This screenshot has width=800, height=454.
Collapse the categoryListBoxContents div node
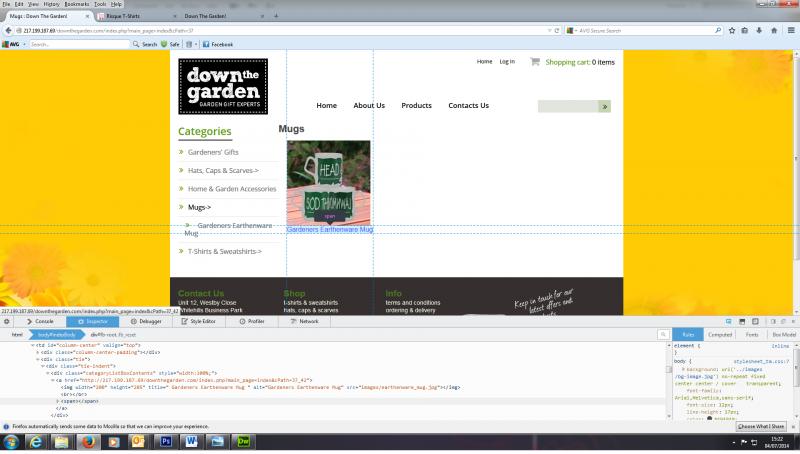(48, 373)
